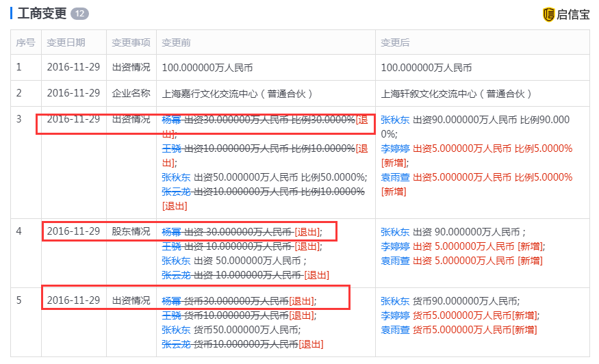Open 李婷婷 link in row 5 变更后
This screenshot has width=599, height=364.
395,315
